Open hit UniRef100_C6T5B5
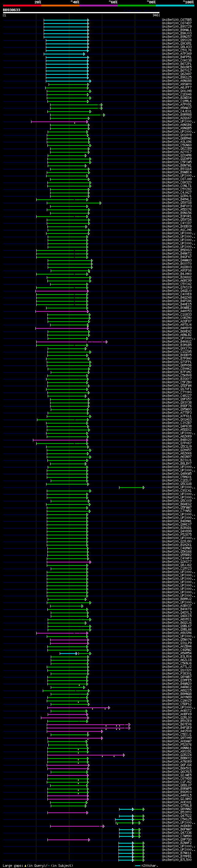This screenshot has width=197, height=868. (x=177, y=20)
